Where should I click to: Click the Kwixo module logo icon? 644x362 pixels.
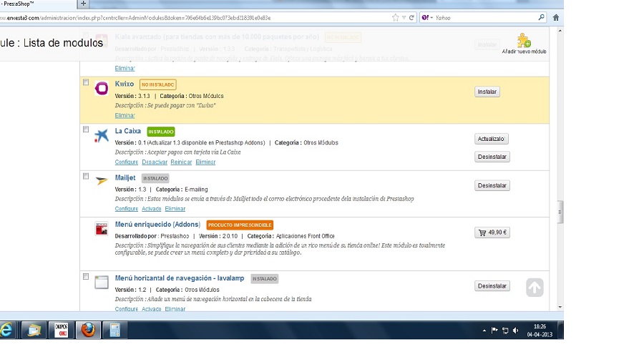(x=102, y=88)
